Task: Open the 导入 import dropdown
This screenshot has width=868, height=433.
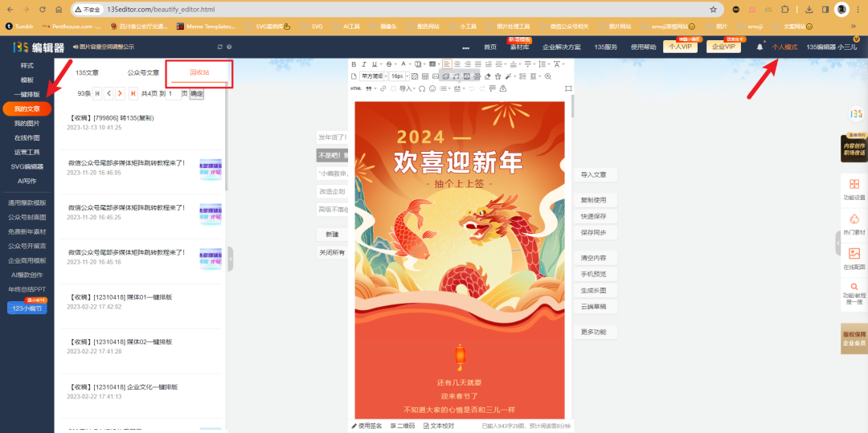Action: tap(407, 88)
